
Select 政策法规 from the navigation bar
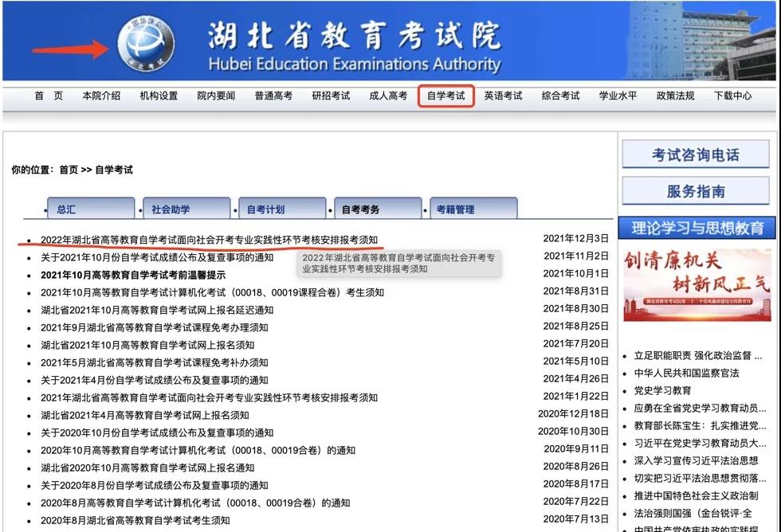pos(676,96)
